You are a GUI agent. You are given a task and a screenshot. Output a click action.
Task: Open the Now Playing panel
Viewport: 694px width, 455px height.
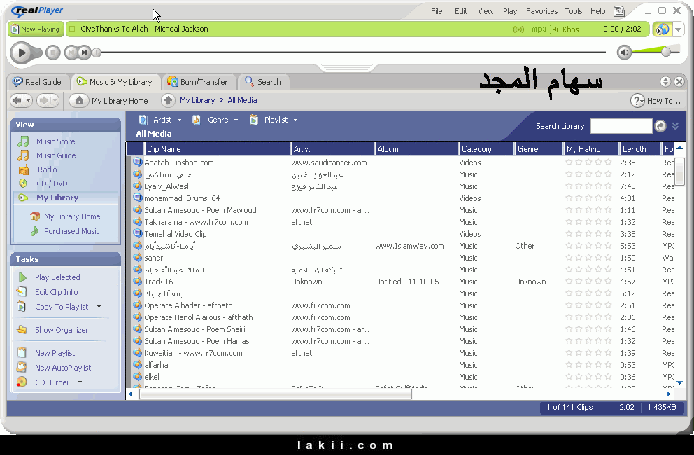[36, 29]
